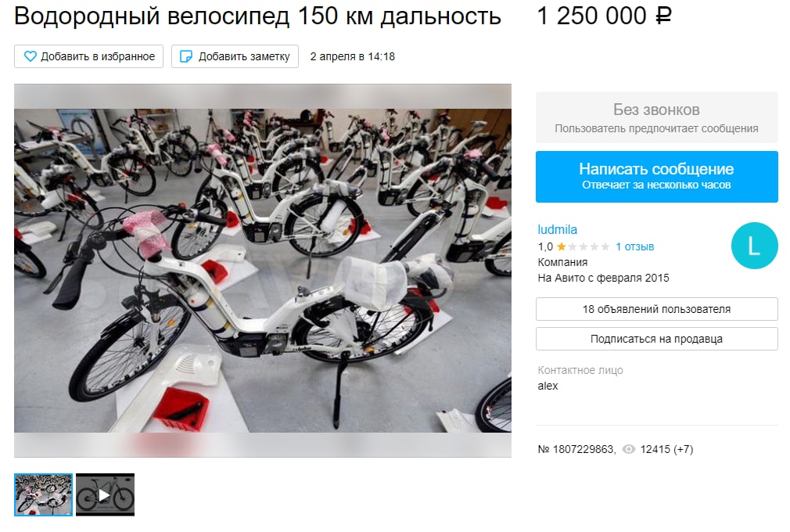
Task: Open seller profile link ludmila
Action: [557, 230]
